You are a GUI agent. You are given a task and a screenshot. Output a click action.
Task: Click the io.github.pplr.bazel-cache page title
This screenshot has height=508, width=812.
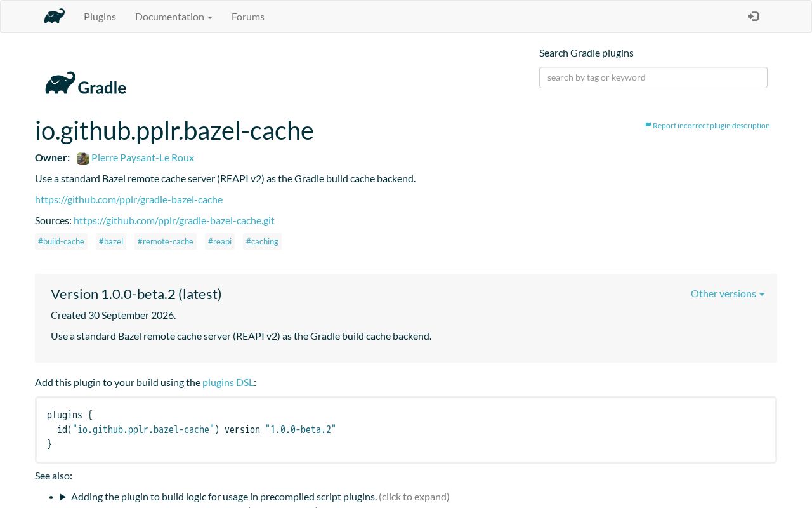(x=174, y=131)
